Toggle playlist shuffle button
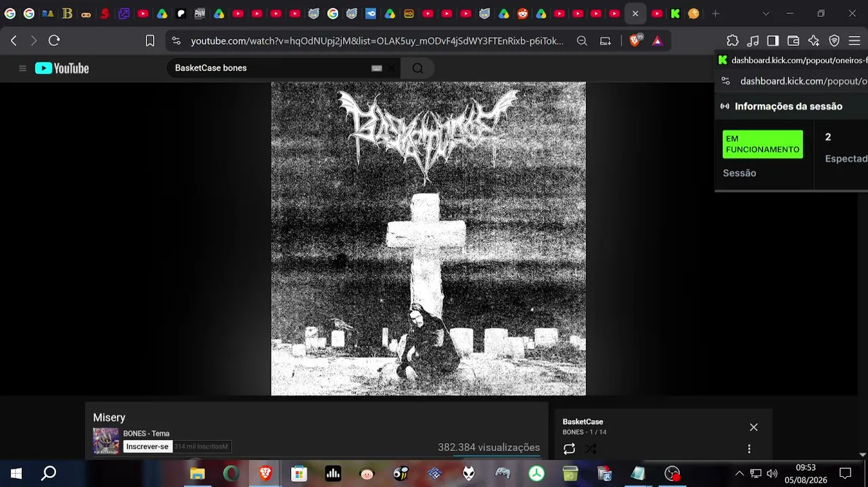 (x=591, y=448)
